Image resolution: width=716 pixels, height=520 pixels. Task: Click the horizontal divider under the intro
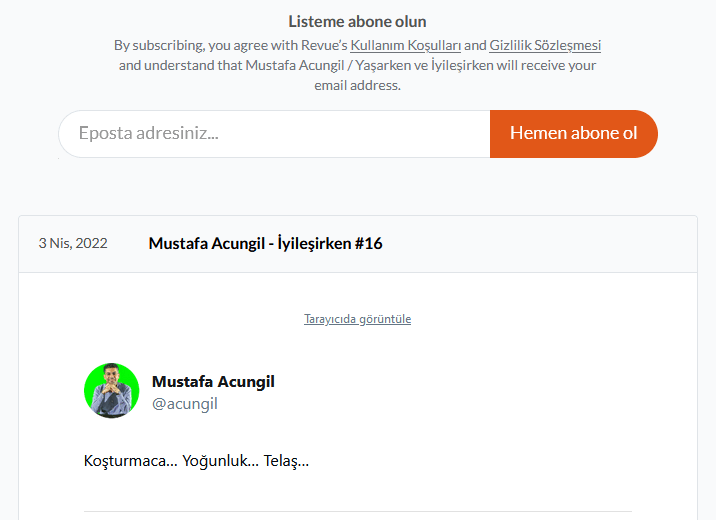tap(357, 512)
